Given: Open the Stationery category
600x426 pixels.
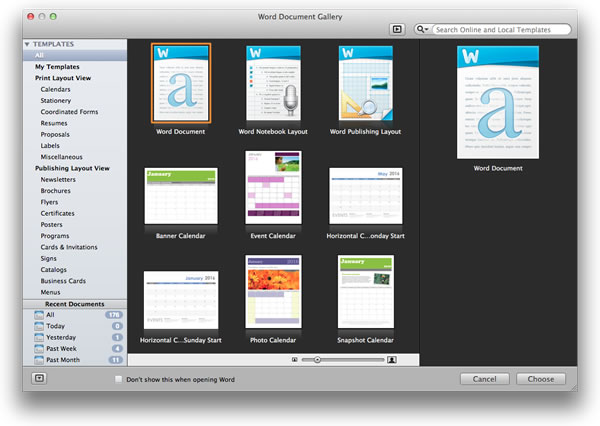Looking at the screenshot, I should (56, 101).
